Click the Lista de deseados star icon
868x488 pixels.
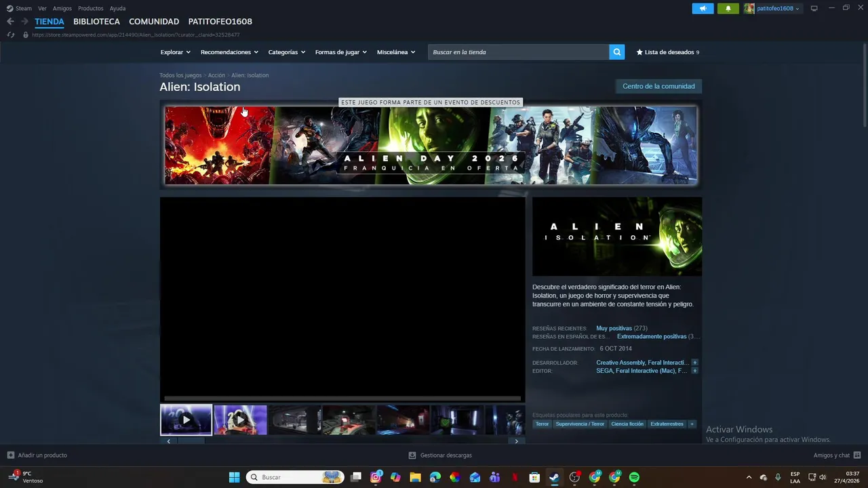point(639,52)
